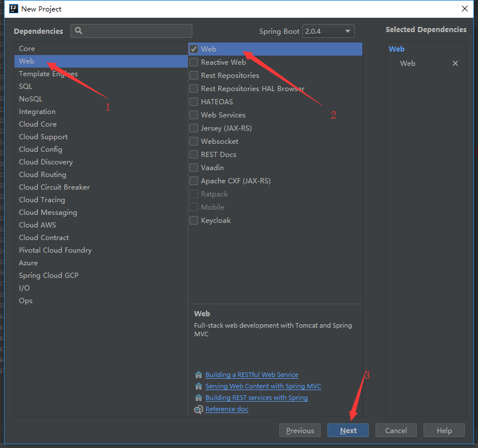
Task: Check the REST Docs option
Action: [194, 155]
